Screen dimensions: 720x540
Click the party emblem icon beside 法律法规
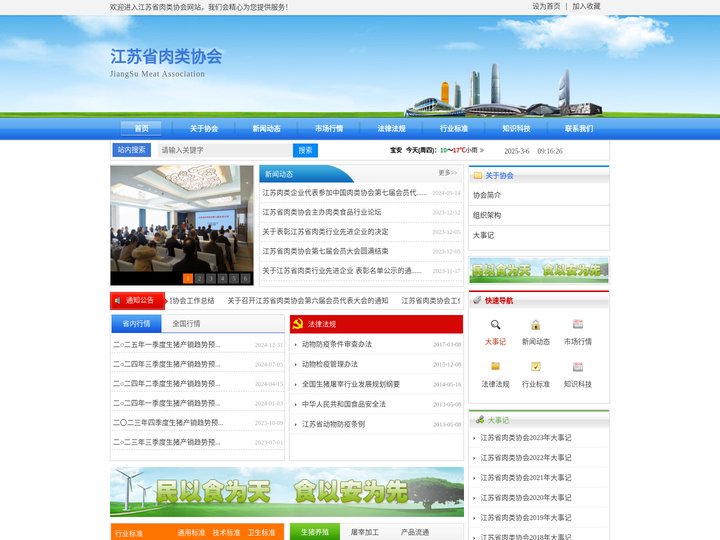coord(298,324)
